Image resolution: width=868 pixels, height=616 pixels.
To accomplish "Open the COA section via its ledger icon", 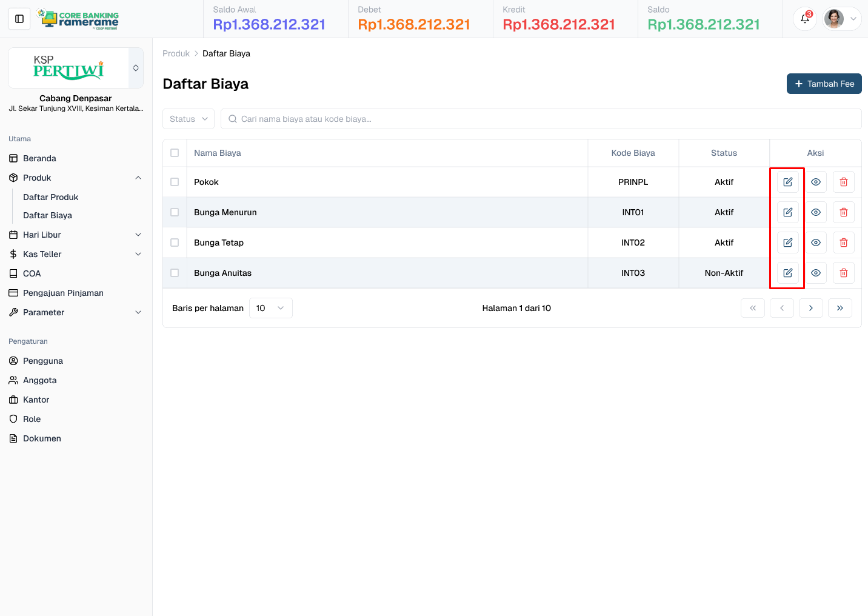I will [x=13, y=273].
